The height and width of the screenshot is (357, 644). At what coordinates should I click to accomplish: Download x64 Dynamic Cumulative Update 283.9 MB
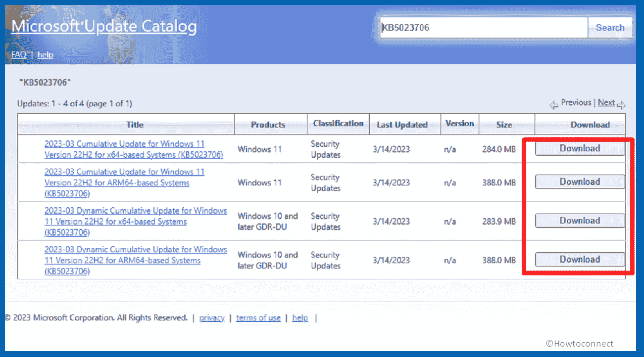coord(580,221)
